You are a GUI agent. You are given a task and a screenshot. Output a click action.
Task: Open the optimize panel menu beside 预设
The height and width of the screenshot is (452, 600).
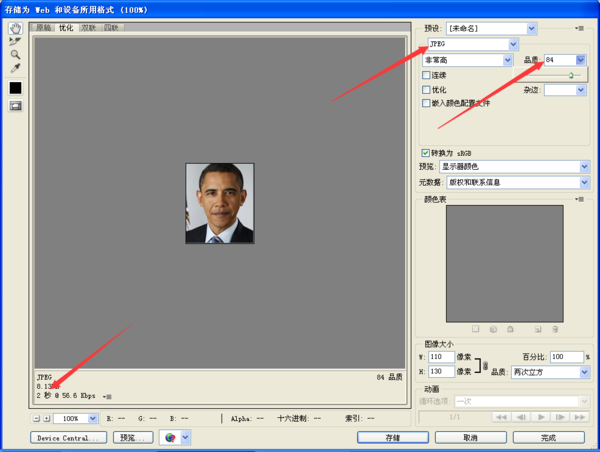580,29
